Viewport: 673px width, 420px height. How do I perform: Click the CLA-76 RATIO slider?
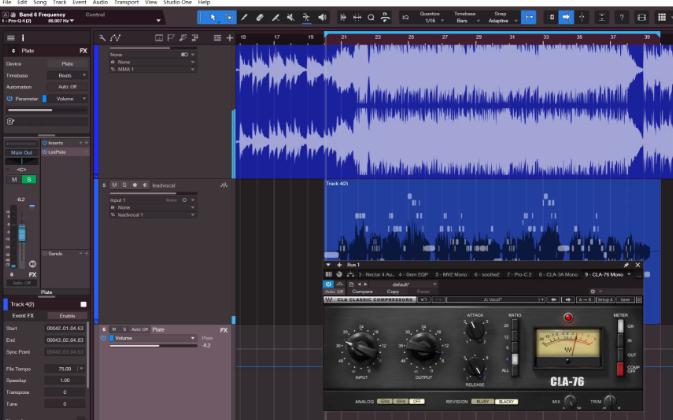coord(515,347)
